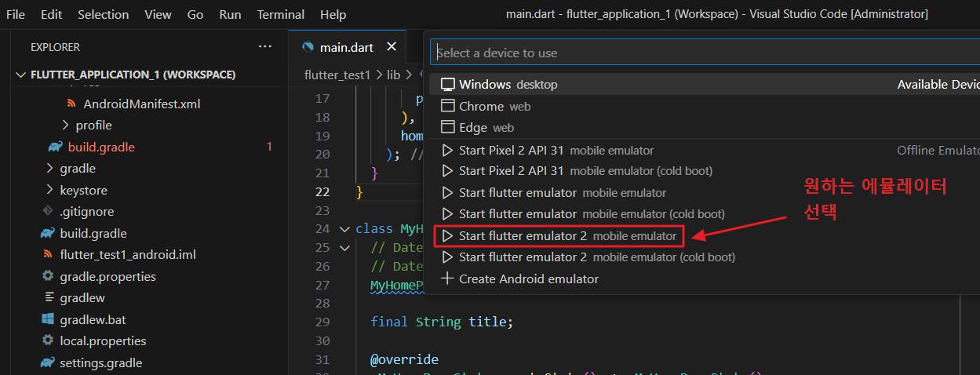The width and height of the screenshot is (980, 375).
Task: Click the Windows icon beside gradlew.bat
Action: [x=48, y=319]
